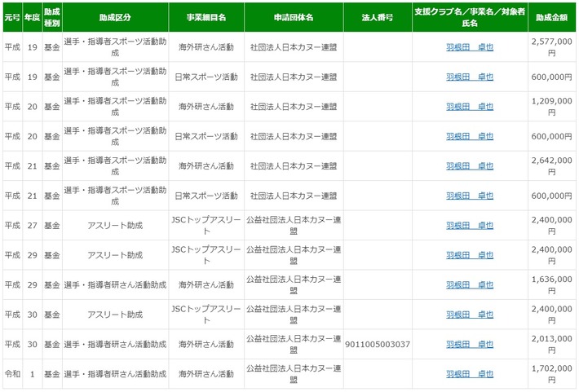The height and width of the screenshot is (392, 579).
Task: Open 羽根田 卓也 link in the 2,013,000円 row
Action: (470, 345)
